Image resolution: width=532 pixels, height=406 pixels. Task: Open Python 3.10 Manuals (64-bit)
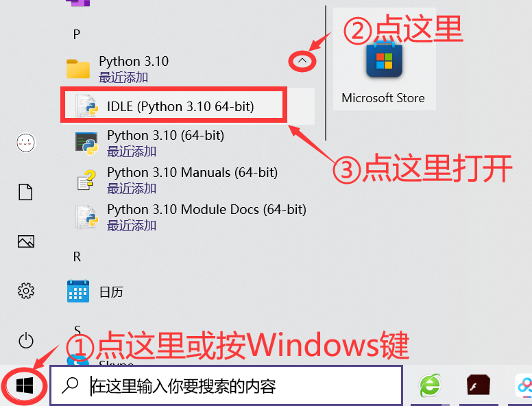[188, 180]
